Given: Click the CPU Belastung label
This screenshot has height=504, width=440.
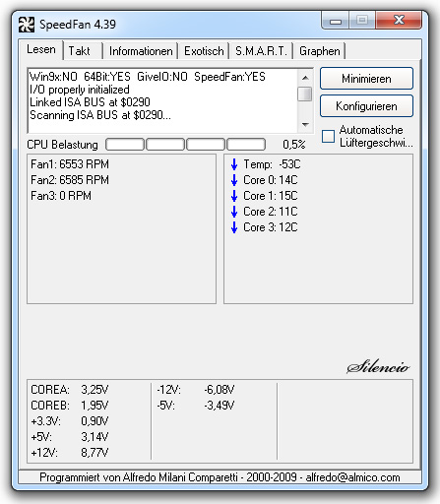Looking at the screenshot, I should click(62, 145).
